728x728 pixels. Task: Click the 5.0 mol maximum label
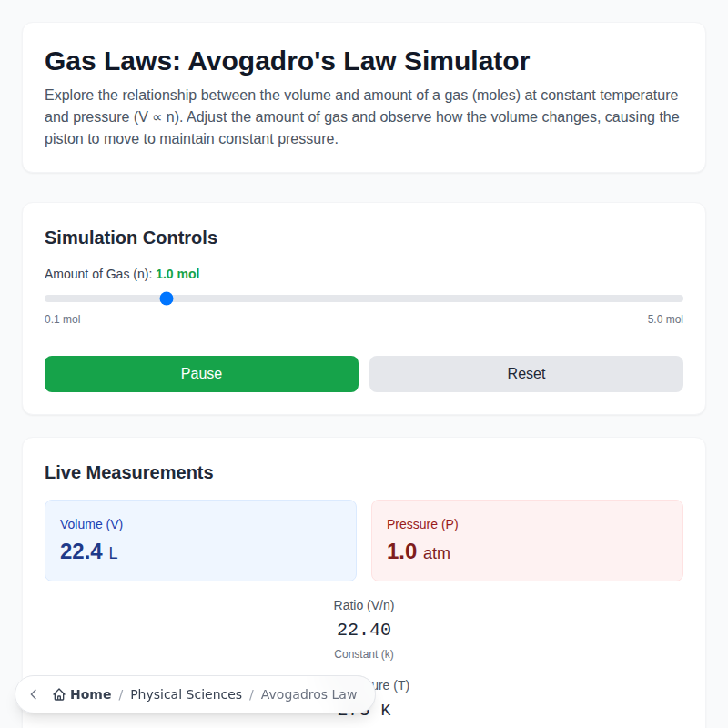tap(665, 318)
